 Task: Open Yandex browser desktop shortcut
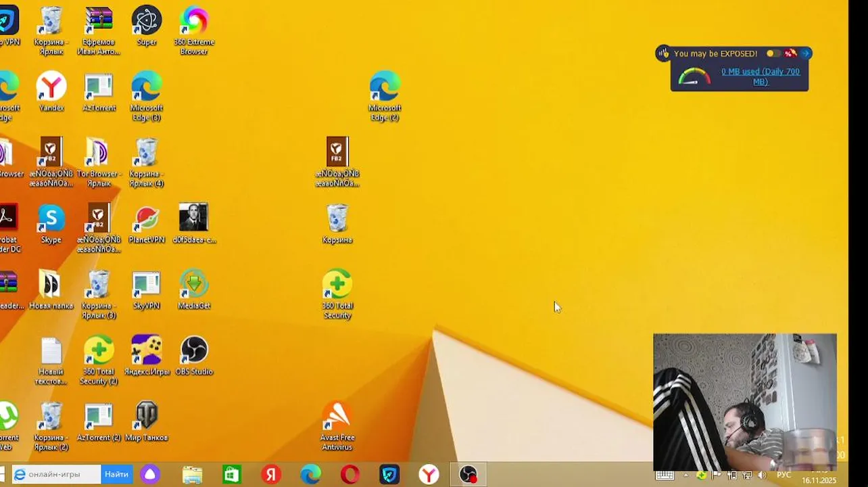click(51, 92)
